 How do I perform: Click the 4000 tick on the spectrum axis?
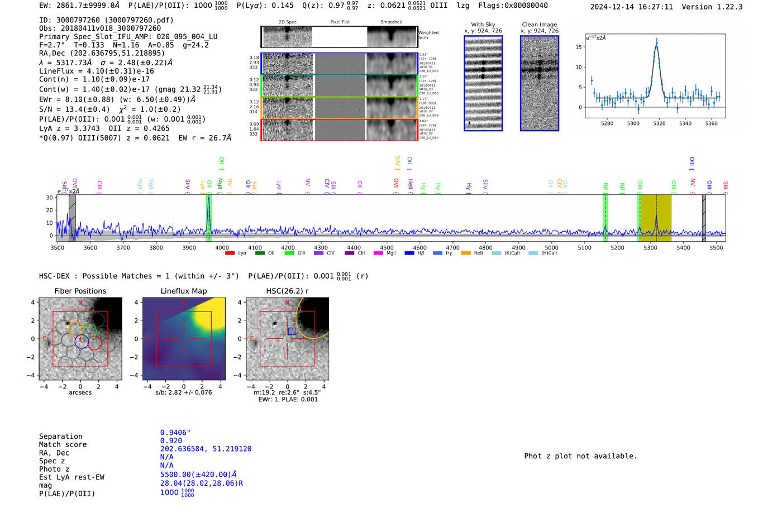click(x=222, y=248)
